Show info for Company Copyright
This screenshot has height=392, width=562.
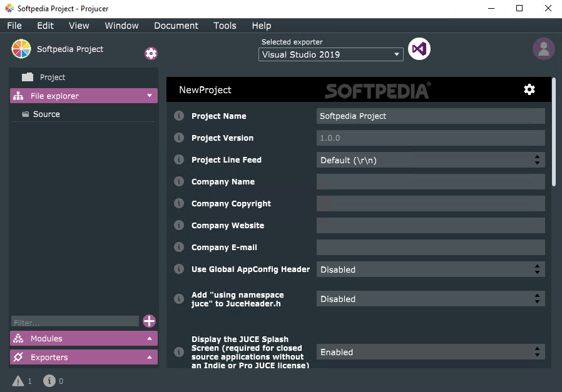[x=179, y=203]
